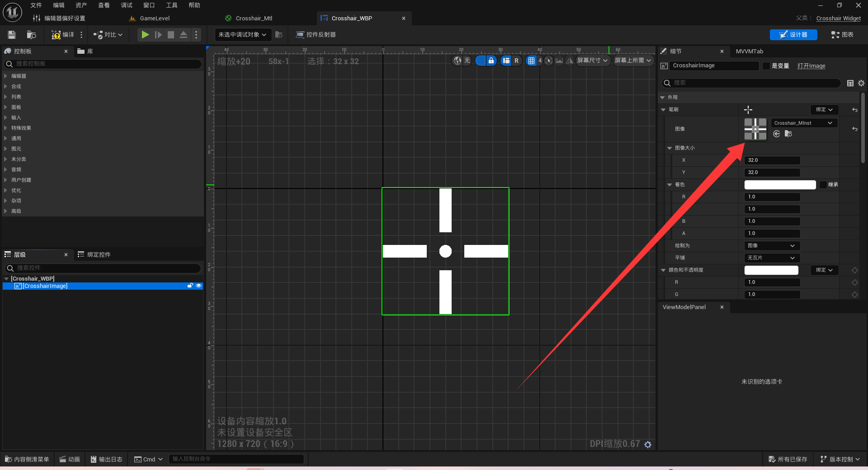Toggle CrosshairImage visibility eye in hierarchy
Viewport: 868px width, 470px height.
tap(198, 286)
